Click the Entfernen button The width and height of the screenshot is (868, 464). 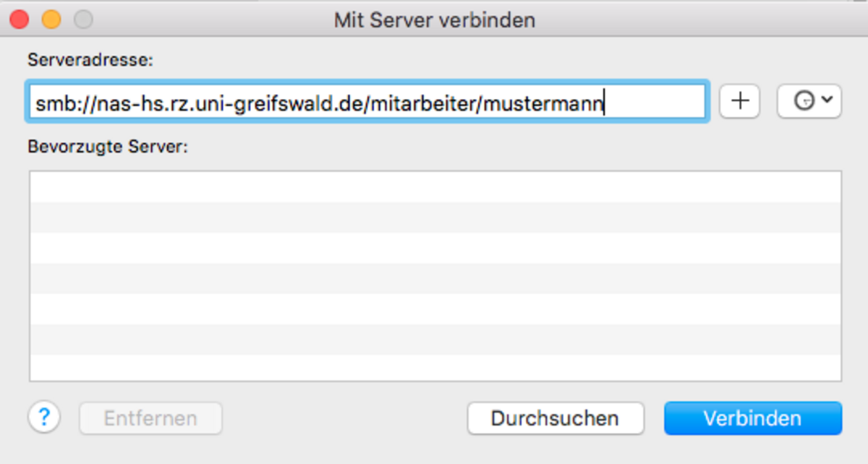(x=150, y=418)
